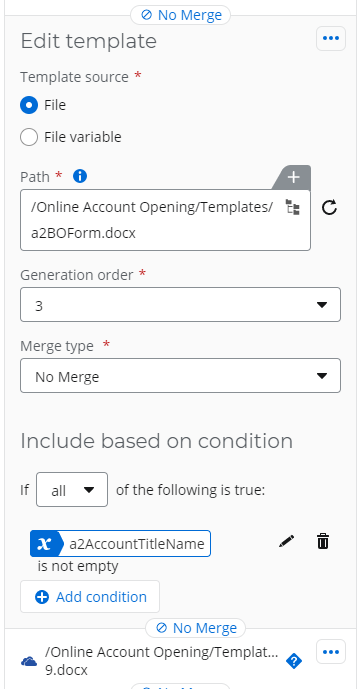
Task: Click the Path info icon
Action: point(80,176)
